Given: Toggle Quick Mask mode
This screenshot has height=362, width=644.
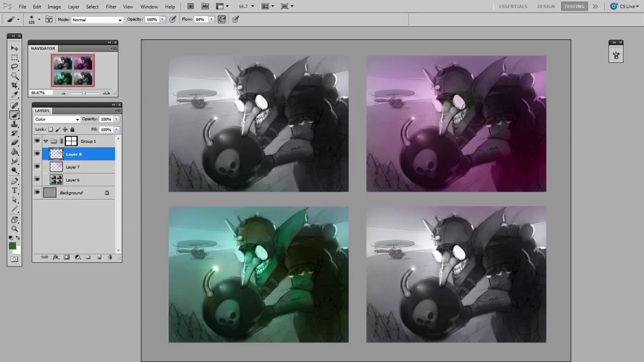Looking at the screenshot, I should [14, 259].
